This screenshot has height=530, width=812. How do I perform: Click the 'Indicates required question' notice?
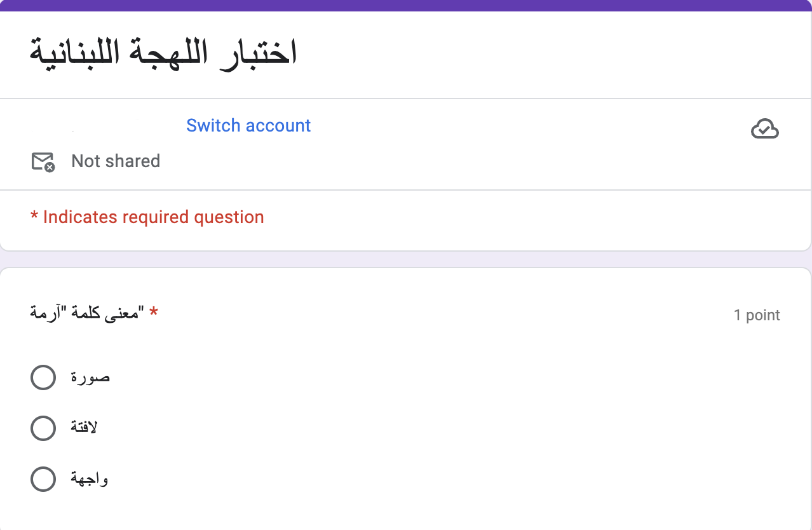coord(147,217)
